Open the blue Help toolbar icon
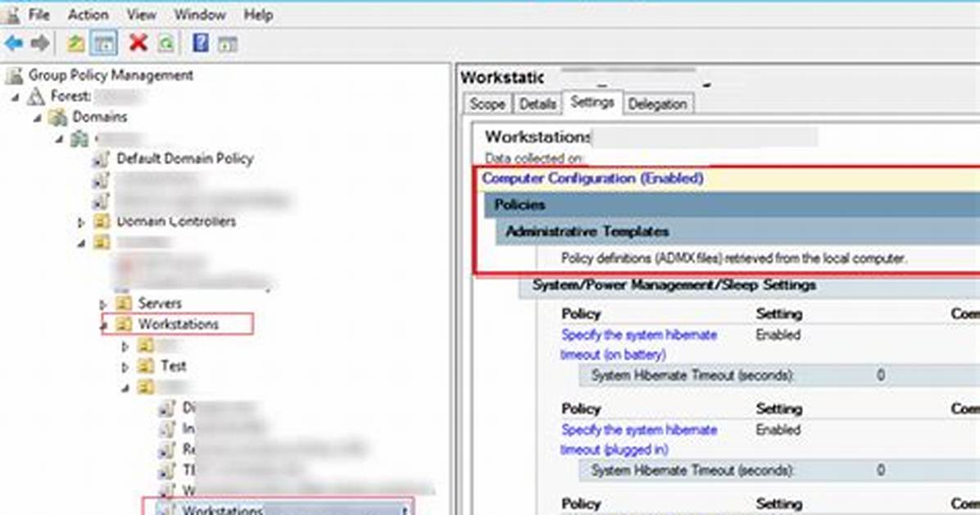This screenshot has height=515, width=980. [x=201, y=43]
